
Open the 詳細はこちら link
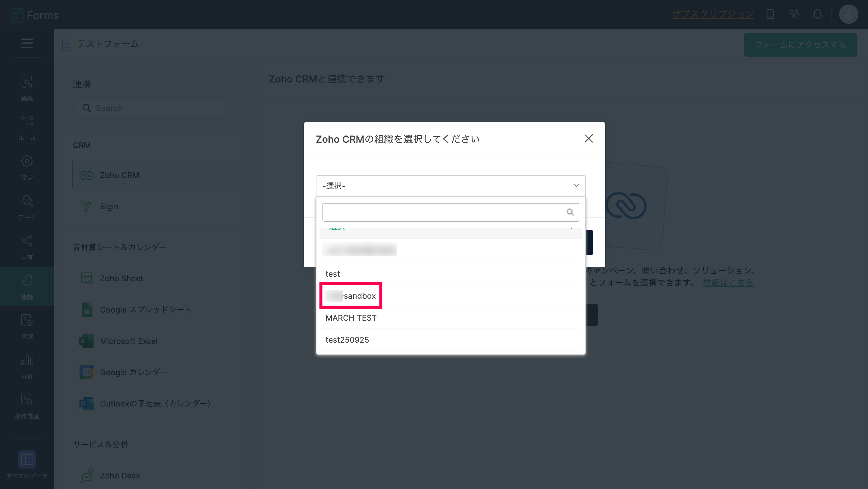point(728,283)
